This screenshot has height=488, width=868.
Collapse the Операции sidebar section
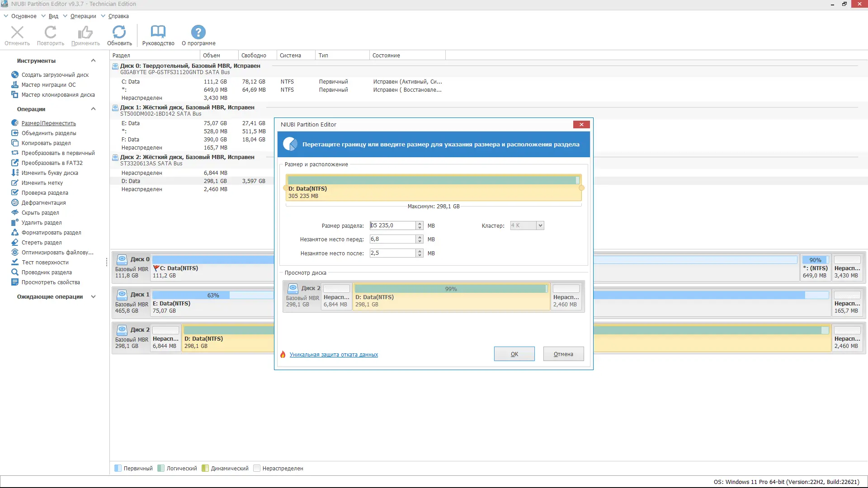93,109
